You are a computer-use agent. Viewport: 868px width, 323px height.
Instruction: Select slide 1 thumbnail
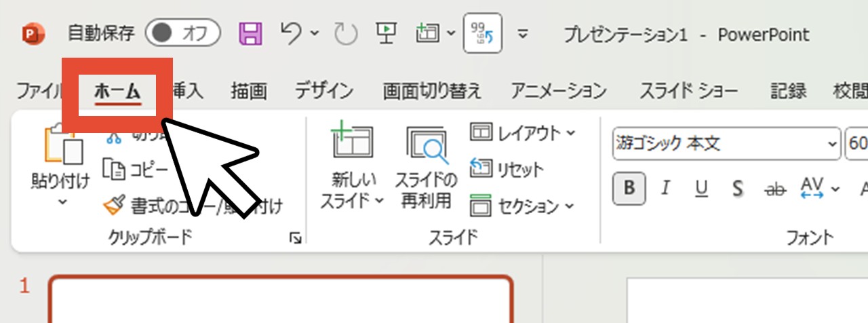click(x=280, y=299)
